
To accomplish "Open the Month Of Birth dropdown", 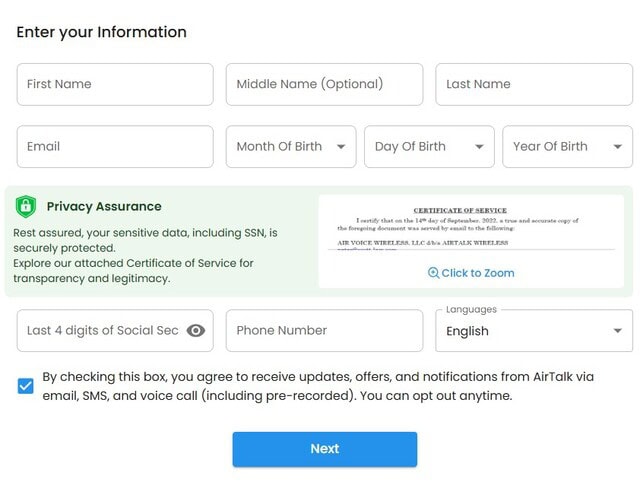I will [x=290, y=147].
